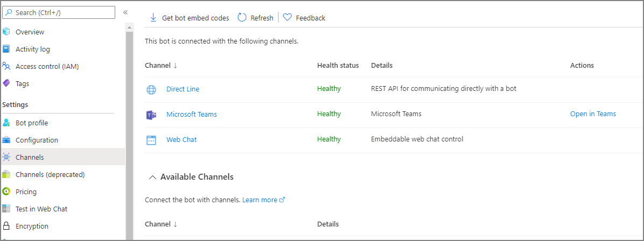
Task: Click the Microsoft Teams channel icon
Action: (x=151, y=115)
